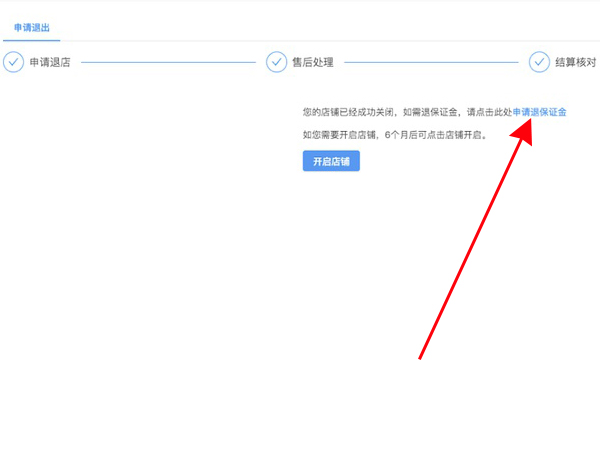This screenshot has width=600, height=450.
Task: Select the 结算核对 step label
Action: point(576,62)
